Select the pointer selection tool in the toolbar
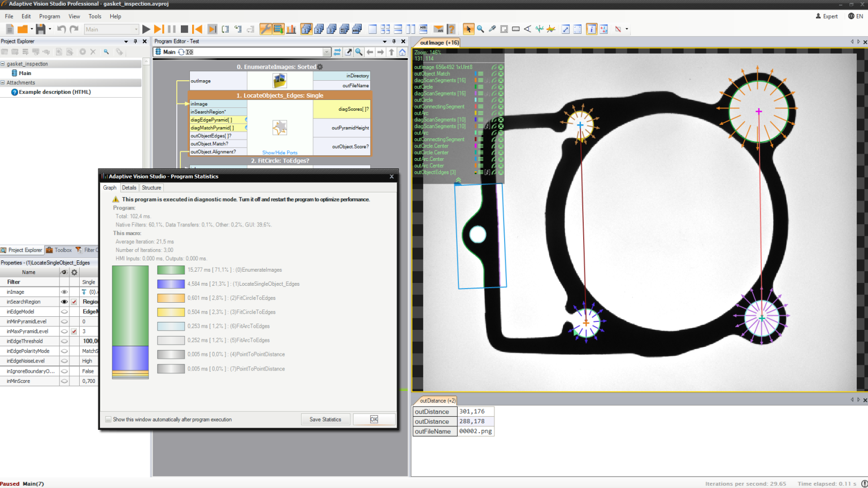This screenshot has height=488, width=868. pos(468,29)
